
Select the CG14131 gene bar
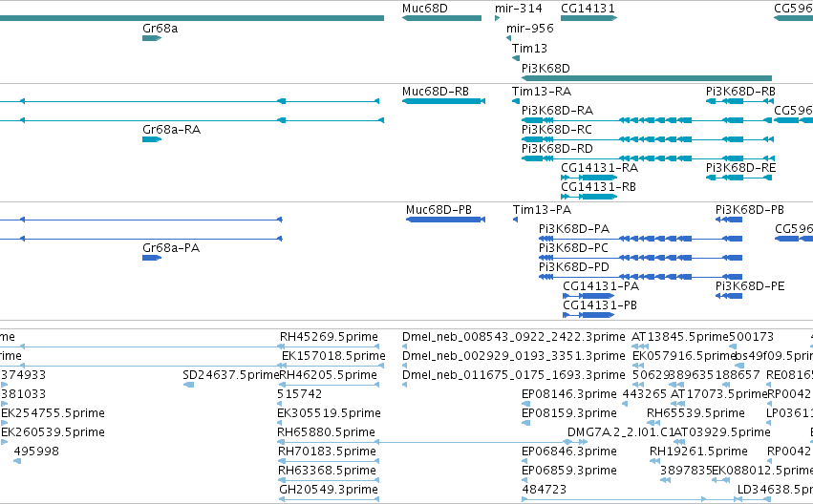(x=589, y=18)
